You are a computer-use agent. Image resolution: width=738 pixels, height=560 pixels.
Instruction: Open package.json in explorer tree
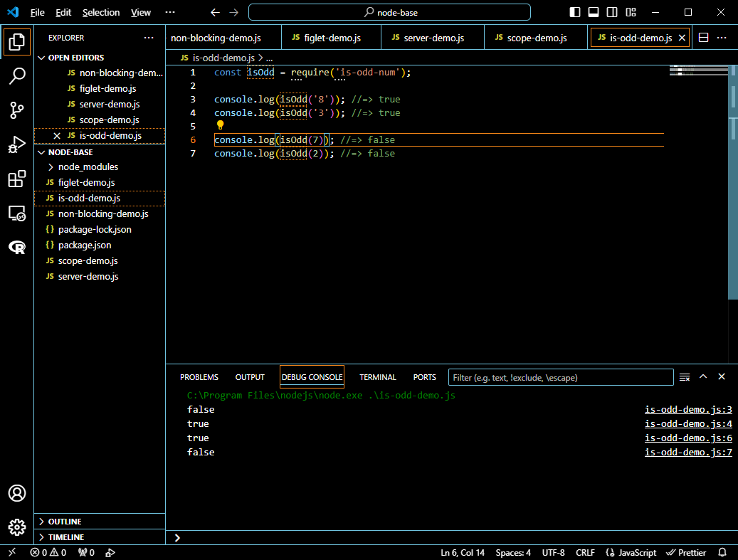100,245
